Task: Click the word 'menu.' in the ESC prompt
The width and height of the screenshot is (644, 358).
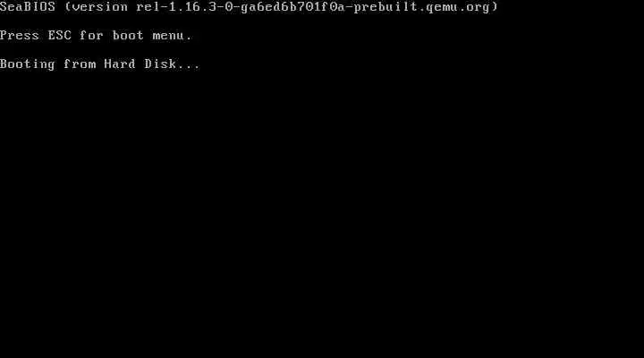Action: point(172,36)
